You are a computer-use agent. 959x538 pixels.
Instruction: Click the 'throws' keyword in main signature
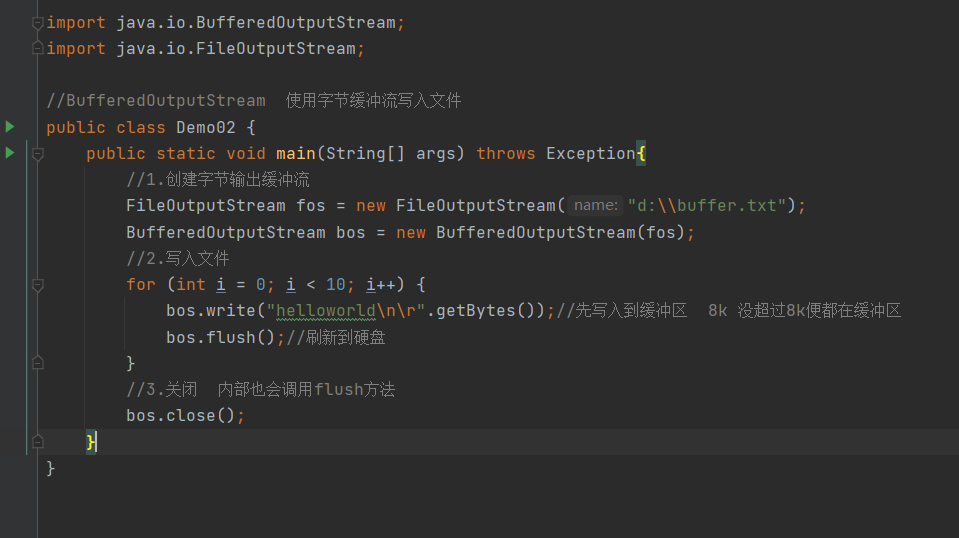[506, 153]
